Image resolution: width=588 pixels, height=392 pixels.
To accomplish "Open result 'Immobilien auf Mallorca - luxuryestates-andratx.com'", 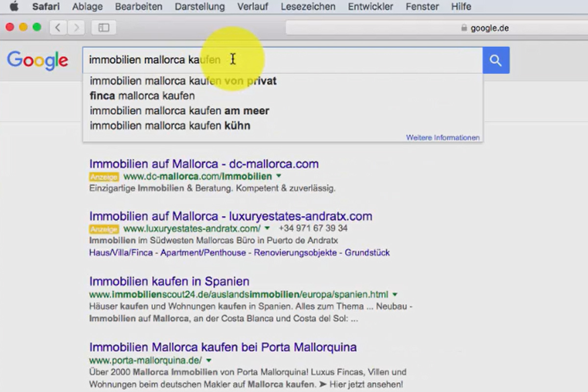I will click(231, 216).
